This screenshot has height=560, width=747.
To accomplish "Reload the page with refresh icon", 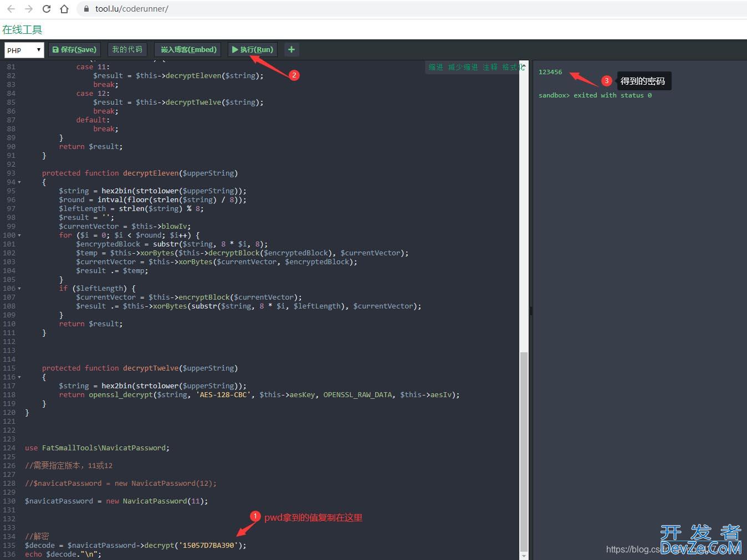I will 47,9.
